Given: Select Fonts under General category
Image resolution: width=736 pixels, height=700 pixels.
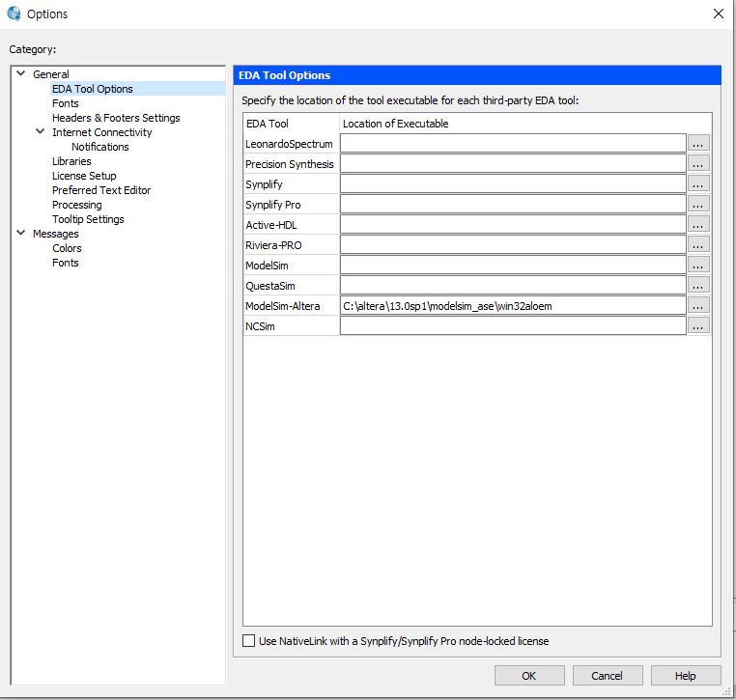Looking at the screenshot, I should (x=66, y=103).
